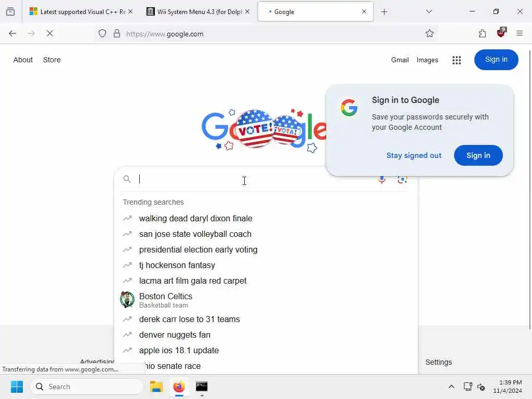This screenshot has height=399, width=532.
Task: Open Firefox application hamburger menu
Action: coord(520,33)
